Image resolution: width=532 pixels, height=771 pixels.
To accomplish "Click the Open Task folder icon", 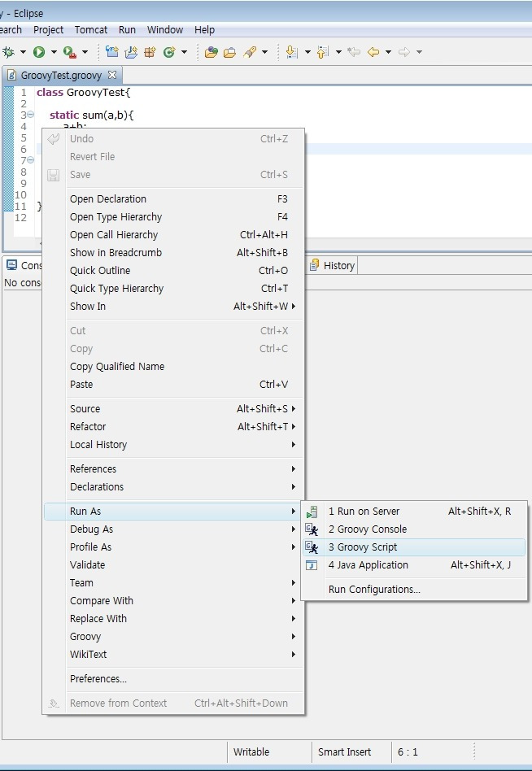I will tap(229, 51).
